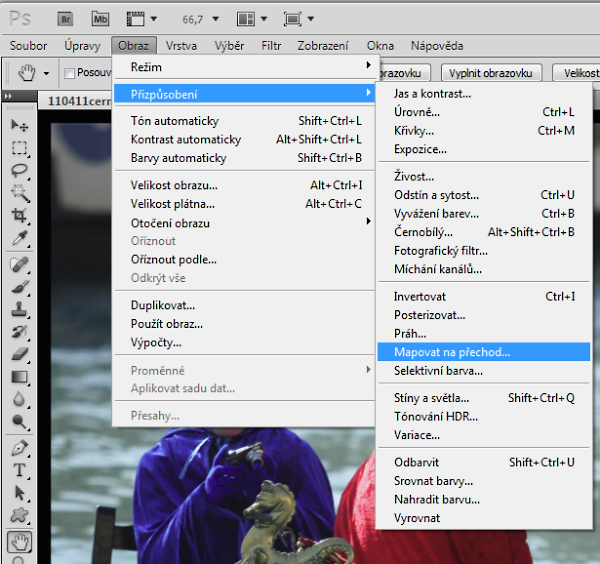The height and width of the screenshot is (564, 600).
Task: Select the Lasso tool
Action: point(19,170)
